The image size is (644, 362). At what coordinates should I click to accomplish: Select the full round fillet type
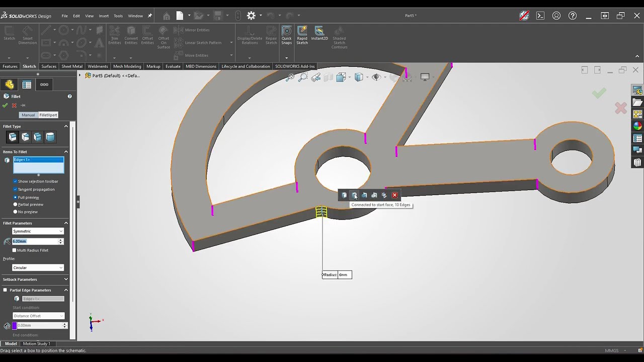click(x=50, y=137)
